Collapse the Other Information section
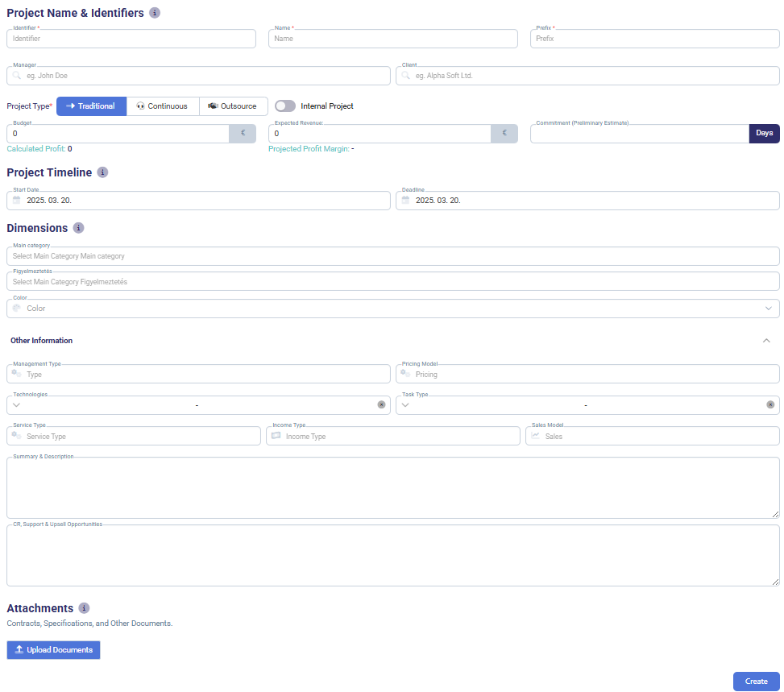This screenshot has height=692, width=784. (x=766, y=341)
